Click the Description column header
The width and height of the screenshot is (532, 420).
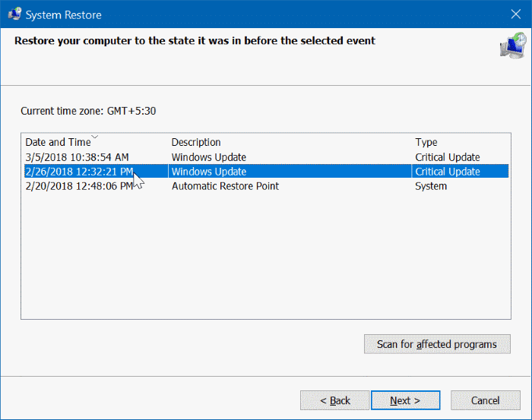coord(196,142)
